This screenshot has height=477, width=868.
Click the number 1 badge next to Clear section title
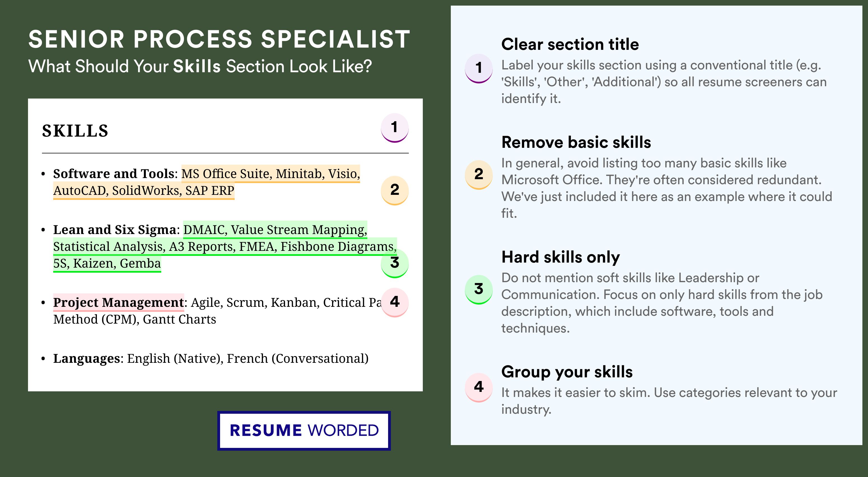pyautogui.click(x=479, y=68)
